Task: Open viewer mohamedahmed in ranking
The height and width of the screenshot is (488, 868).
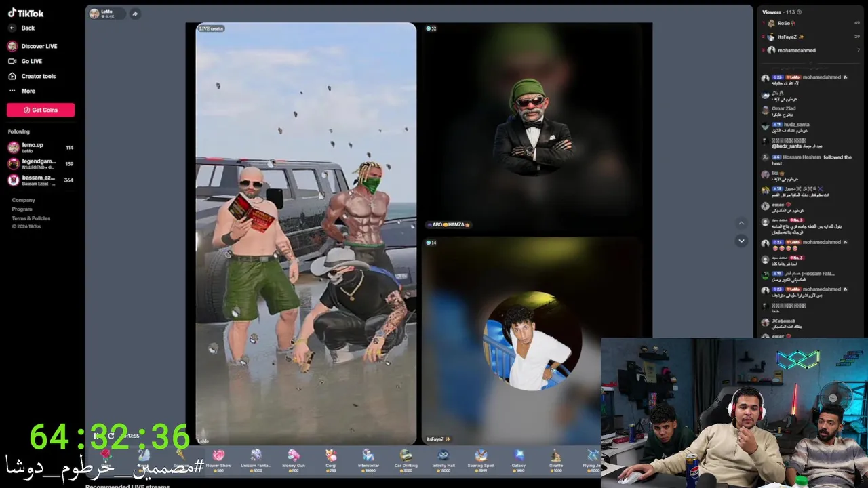Action: pyautogui.click(x=811, y=50)
